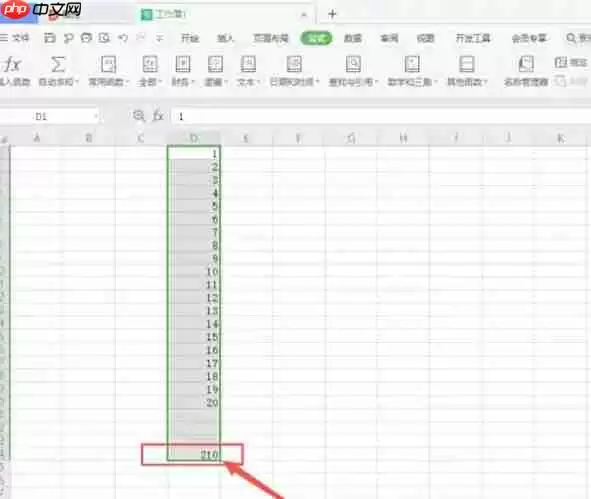Open the Other functions icon
The width and height of the screenshot is (591, 499).
pyautogui.click(x=467, y=64)
